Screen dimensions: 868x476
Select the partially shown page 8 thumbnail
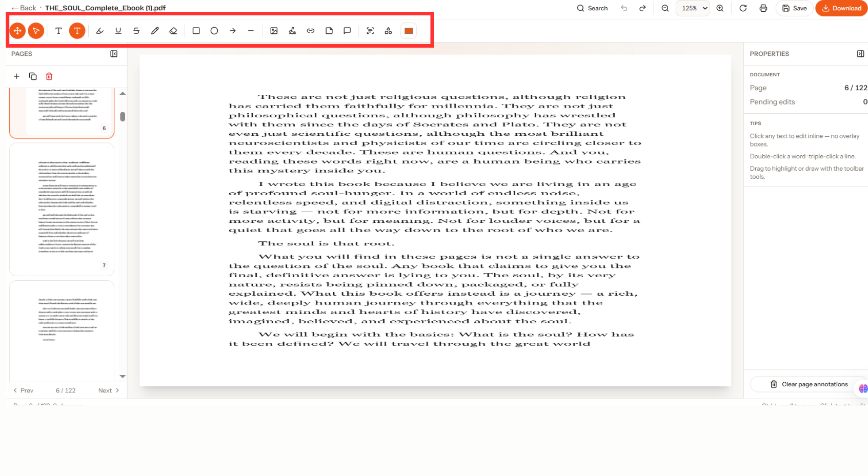(62, 330)
